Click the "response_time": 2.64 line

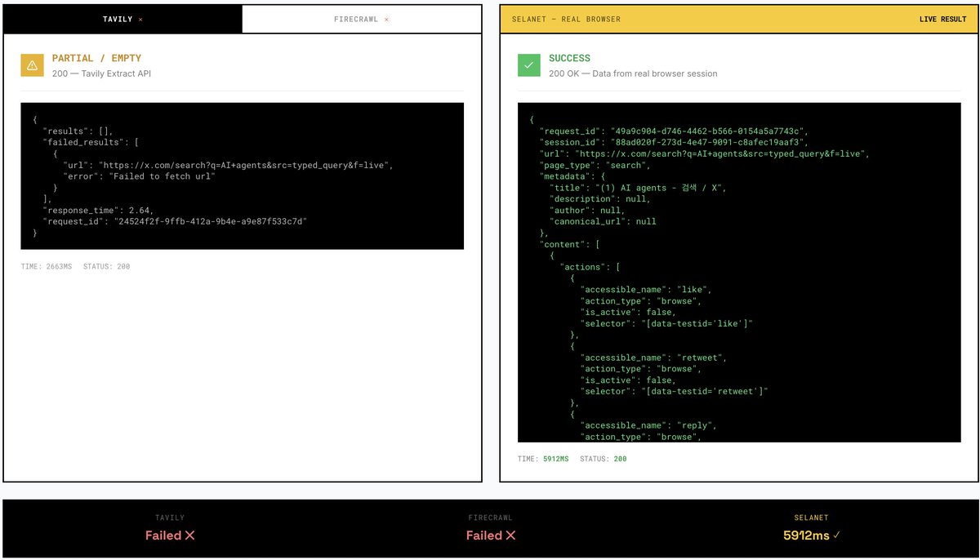point(98,211)
